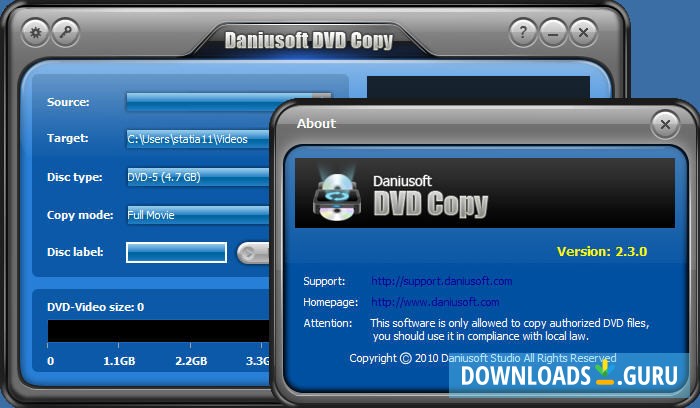Click the DVD Copy disc logo icon
700x408 pixels.
coord(337,194)
